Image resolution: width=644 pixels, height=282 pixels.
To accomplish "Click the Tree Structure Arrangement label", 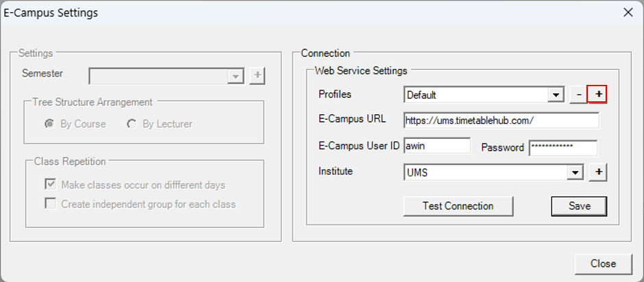I will tap(92, 102).
